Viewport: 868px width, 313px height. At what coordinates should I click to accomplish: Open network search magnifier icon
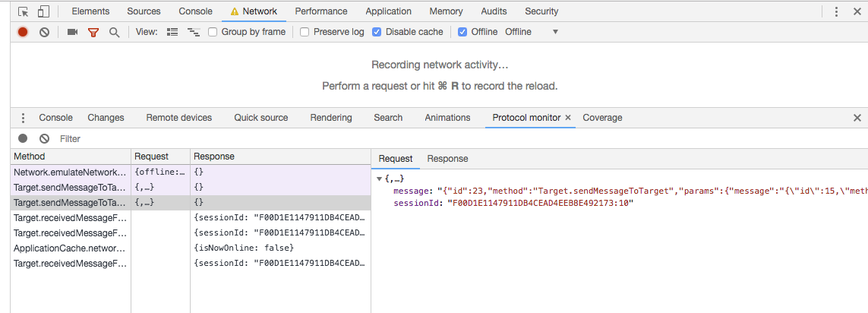(114, 32)
